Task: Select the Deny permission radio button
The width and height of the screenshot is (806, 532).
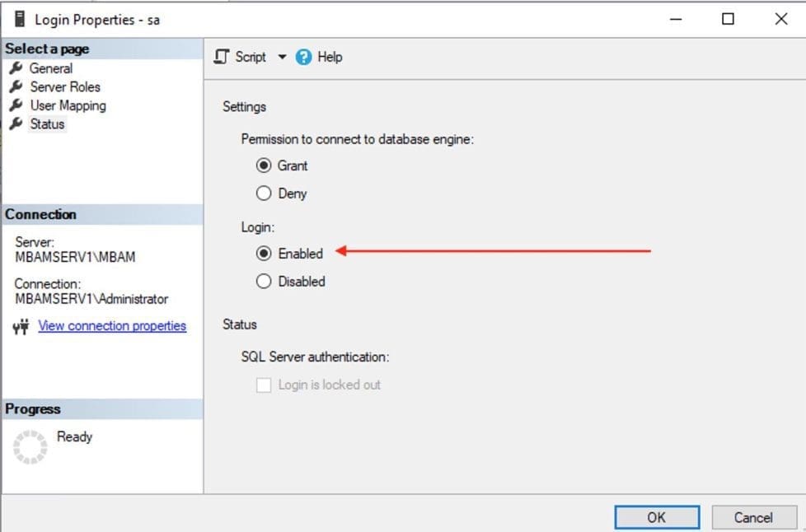Action: pos(264,194)
